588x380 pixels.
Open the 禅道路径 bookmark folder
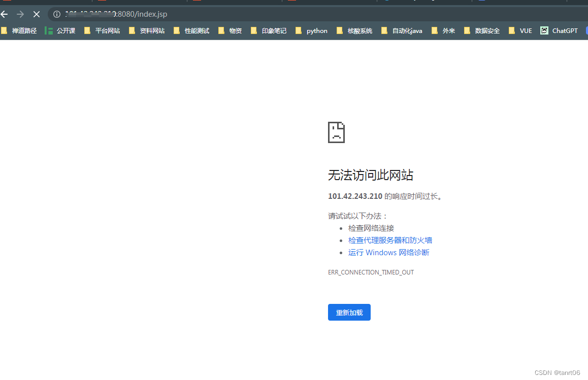click(x=19, y=31)
